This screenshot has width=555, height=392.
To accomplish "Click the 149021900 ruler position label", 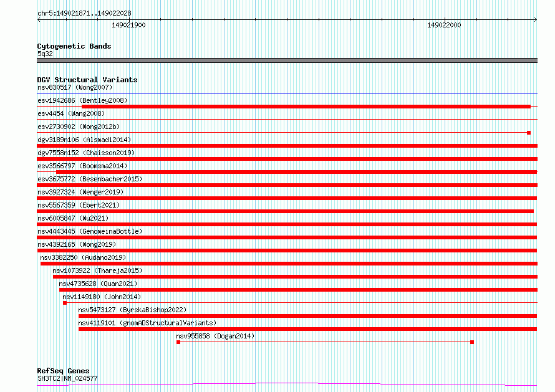I will pyautogui.click(x=128, y=25).
